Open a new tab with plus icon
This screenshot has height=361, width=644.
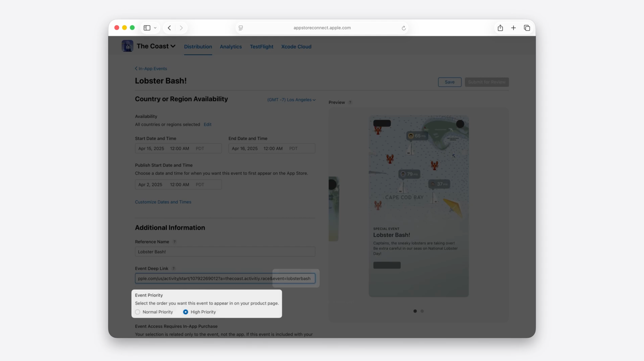tap(513, 28)
